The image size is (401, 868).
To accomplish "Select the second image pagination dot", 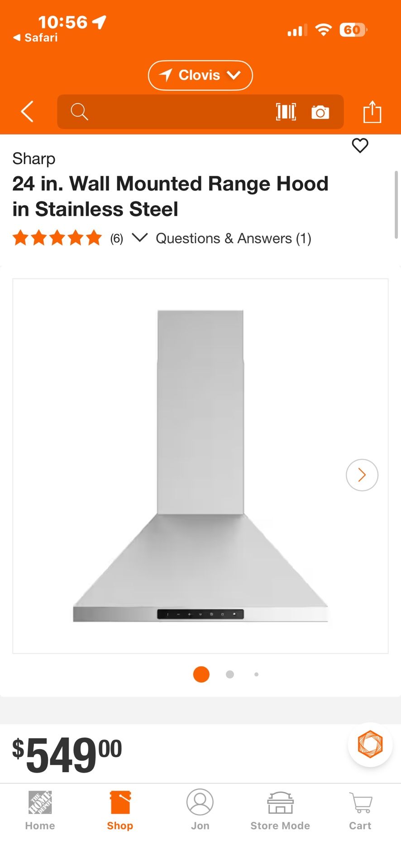I will click(230, 675).
